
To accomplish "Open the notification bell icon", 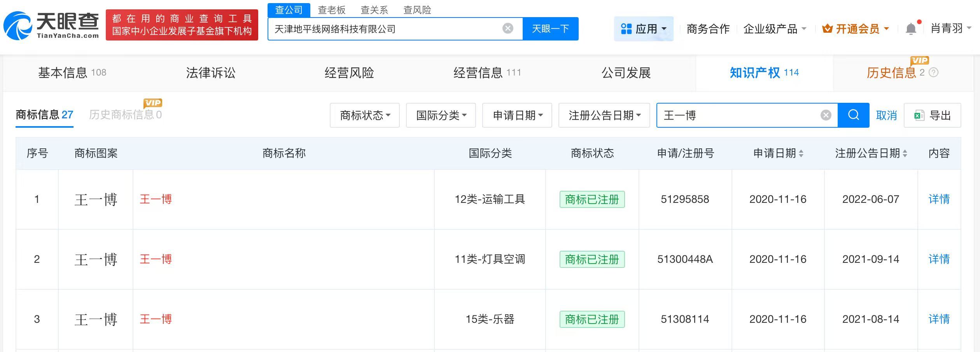I will click(910, 28).
